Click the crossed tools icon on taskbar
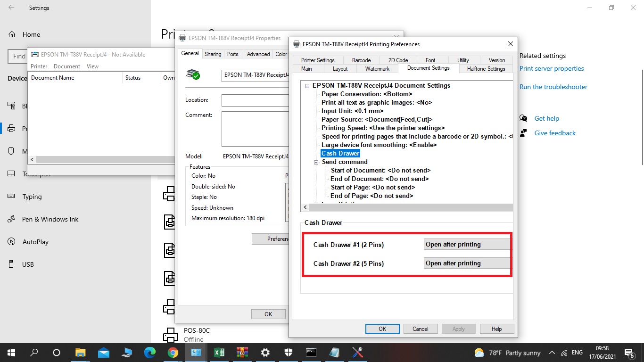Viewport: 644px width, 362px height. click(x=357, y=353)
